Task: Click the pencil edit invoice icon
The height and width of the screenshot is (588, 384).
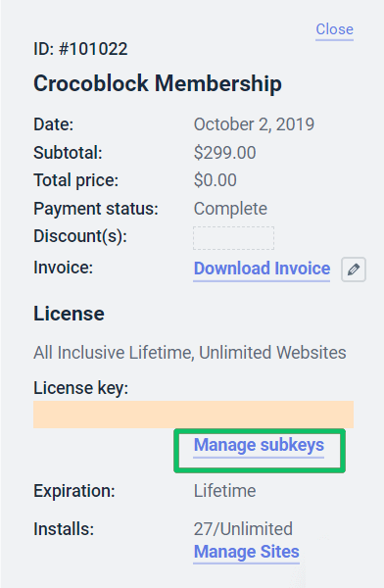Action: [x=354, y=269]
